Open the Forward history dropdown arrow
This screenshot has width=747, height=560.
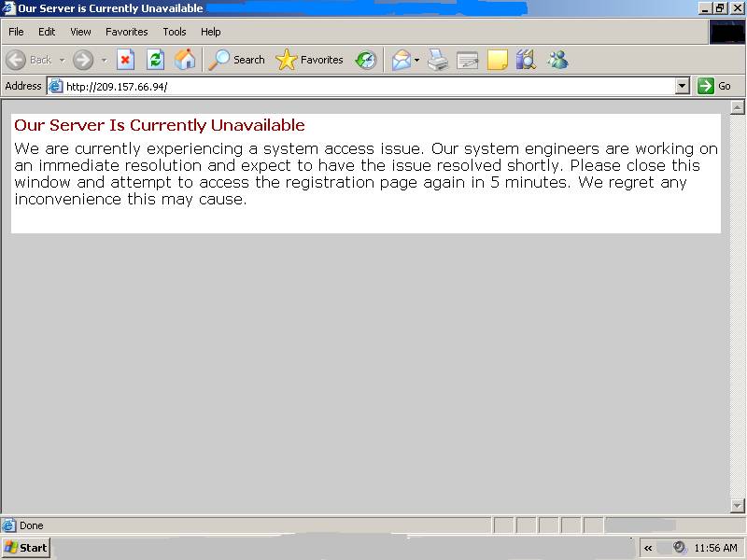105,61
